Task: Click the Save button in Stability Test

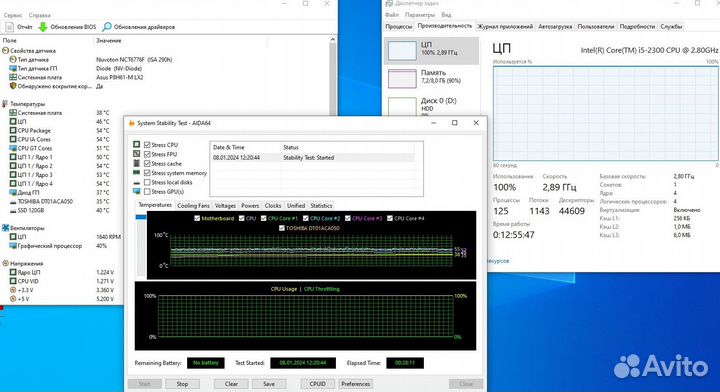Action: [269, 384]
